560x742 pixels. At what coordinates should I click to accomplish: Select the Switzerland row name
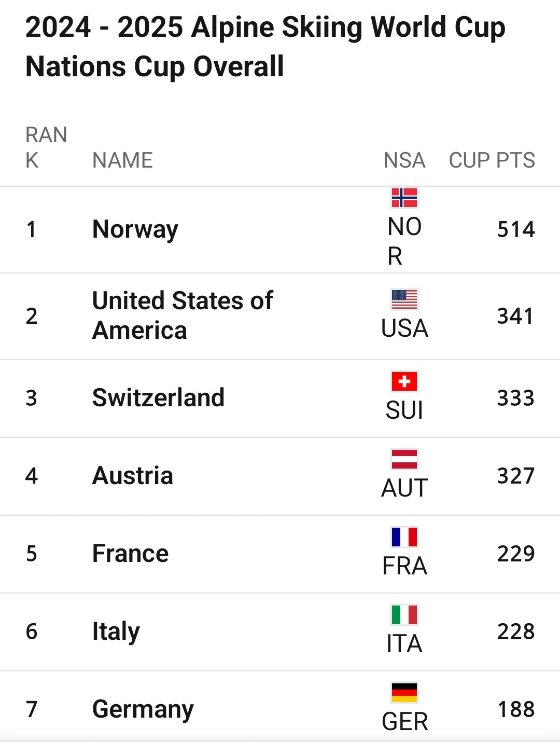(x=158, y=398)
